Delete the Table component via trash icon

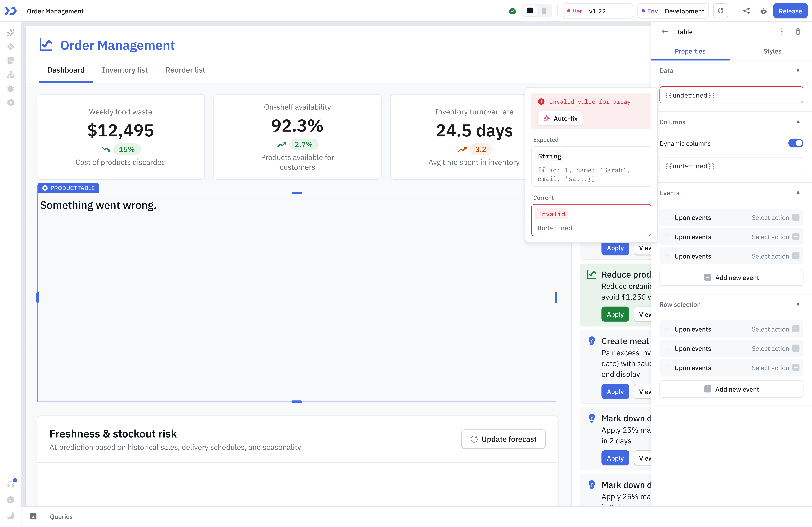[x=798, y=32]
